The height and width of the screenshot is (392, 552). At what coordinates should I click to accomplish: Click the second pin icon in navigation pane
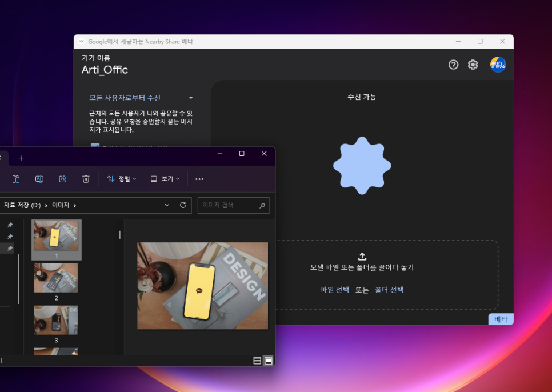[x=10, y=237]
